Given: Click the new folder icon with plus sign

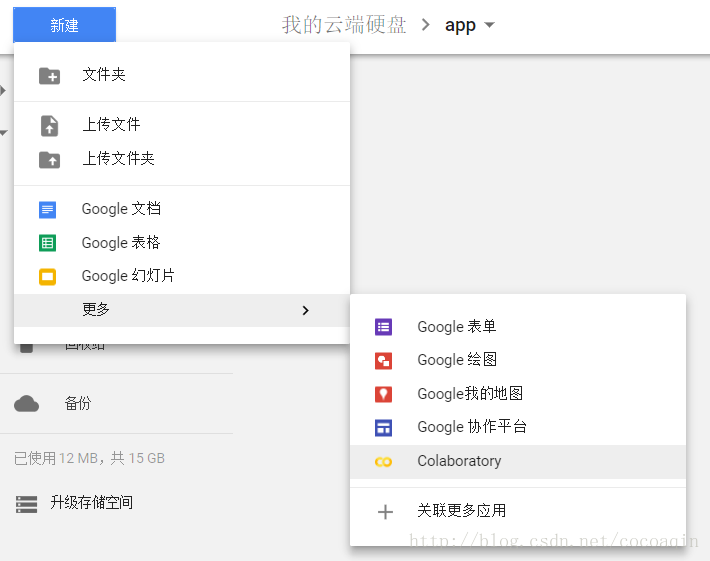Looking at the screenshot, I should [49, 76].
